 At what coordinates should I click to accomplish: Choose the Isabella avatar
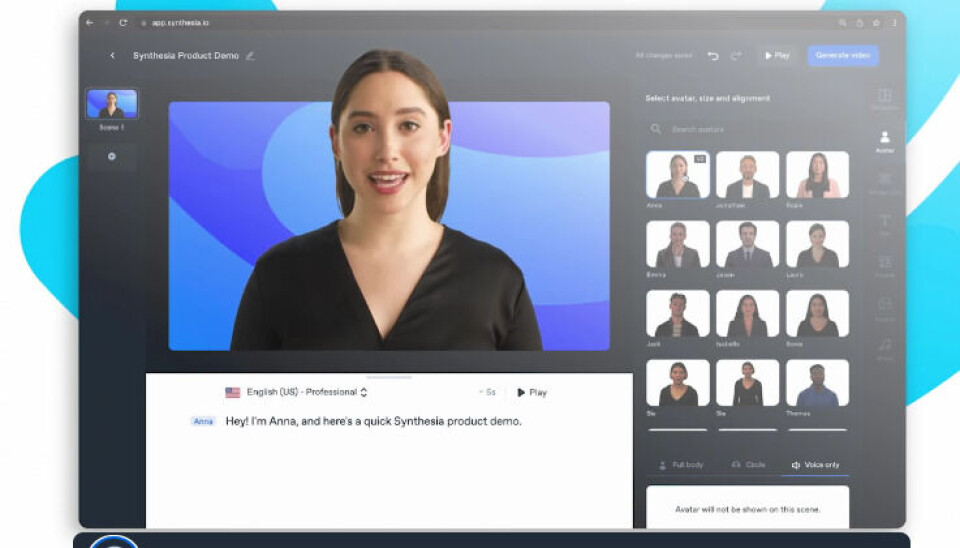pyautogui.click(x=748, y=313)
